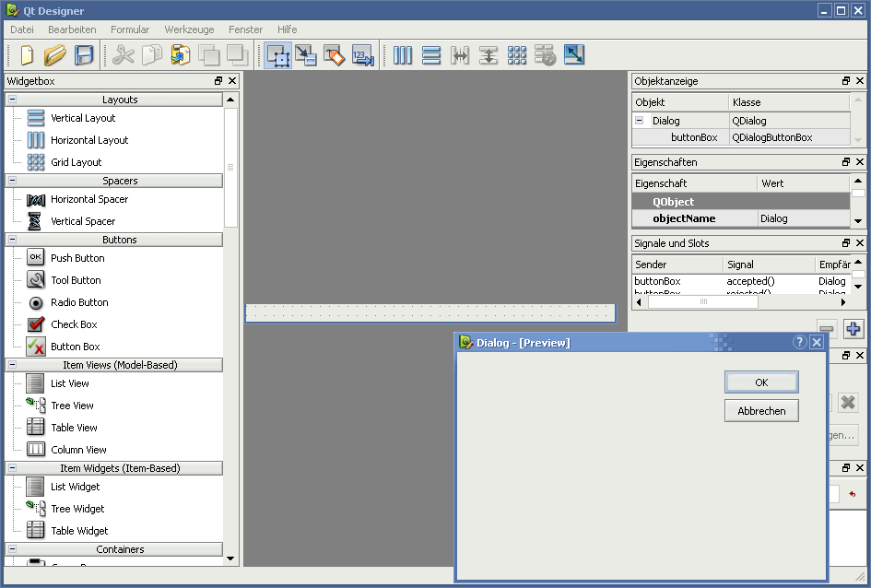Click Sender column header
Image resolution: width=871 pixels, height=588 pixels.
(x=677, y=265)
